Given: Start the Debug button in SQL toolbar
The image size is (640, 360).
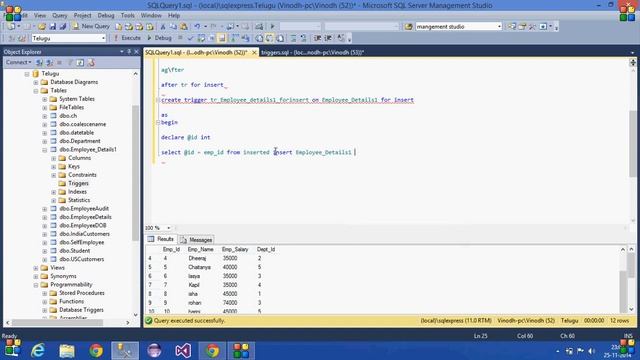Looking at the screenshot, I should 160,38.
